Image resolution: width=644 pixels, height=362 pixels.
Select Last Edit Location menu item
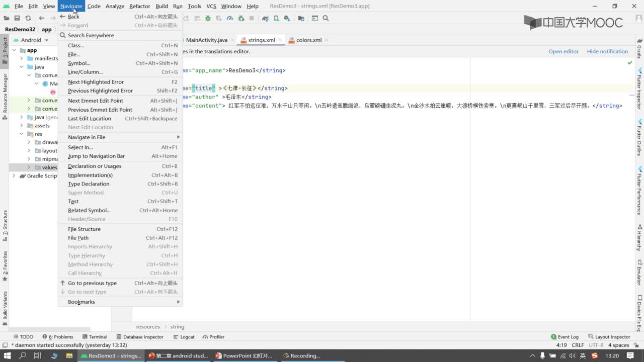120,118
